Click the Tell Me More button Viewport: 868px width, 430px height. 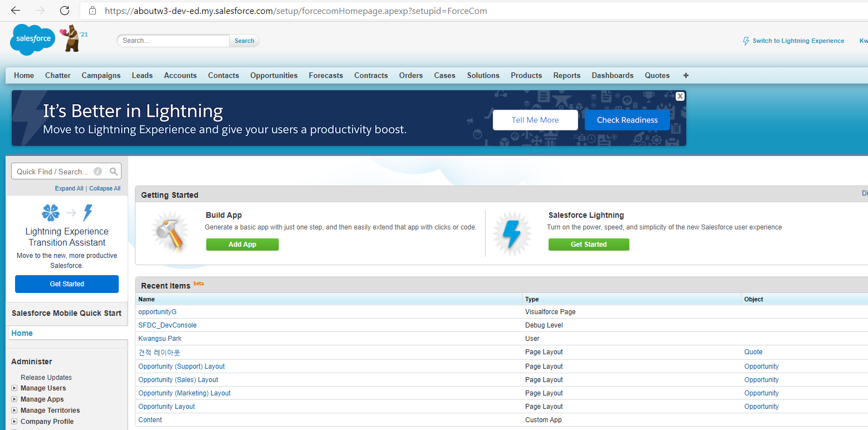[x=535, y=120]
